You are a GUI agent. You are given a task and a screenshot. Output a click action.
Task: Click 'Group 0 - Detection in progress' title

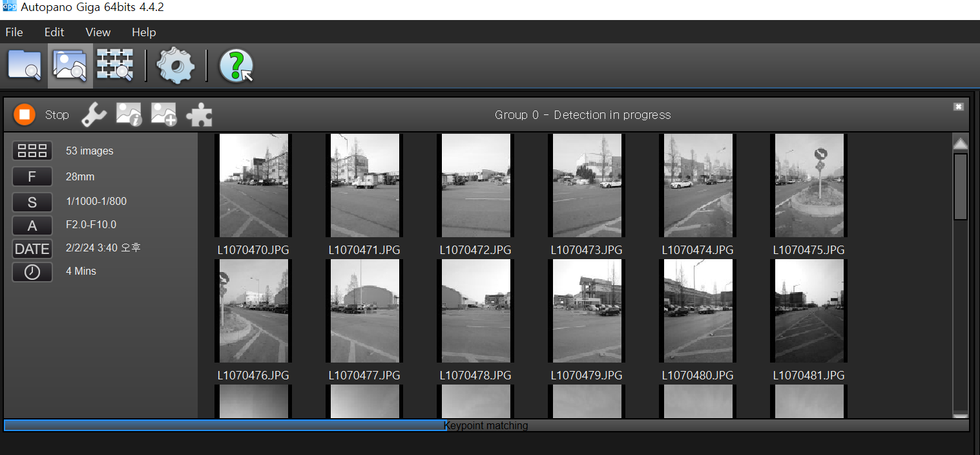583,115
